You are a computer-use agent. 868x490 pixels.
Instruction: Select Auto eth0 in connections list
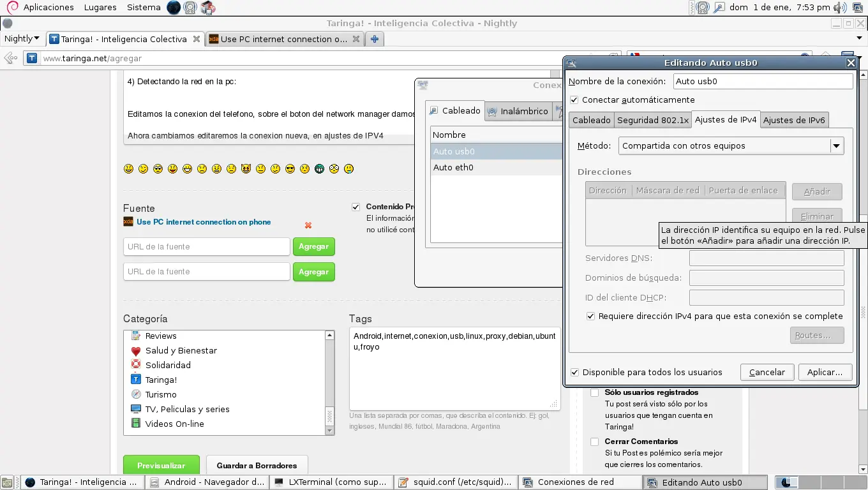[x=497, y=167]
